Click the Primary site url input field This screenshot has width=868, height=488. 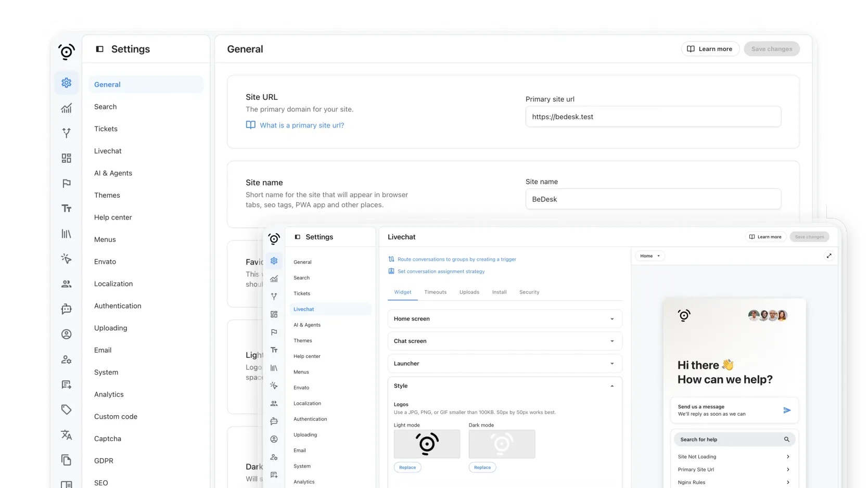(x=653, y=117)
